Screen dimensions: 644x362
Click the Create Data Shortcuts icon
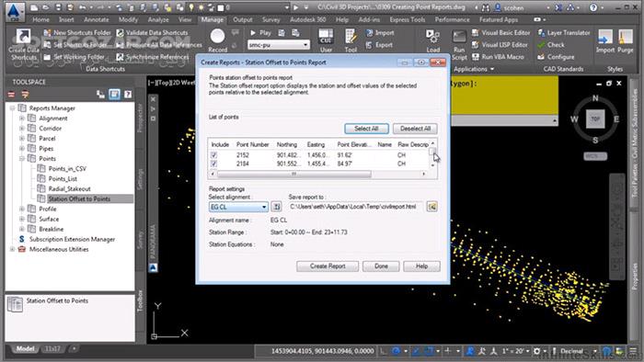point(23,36)
